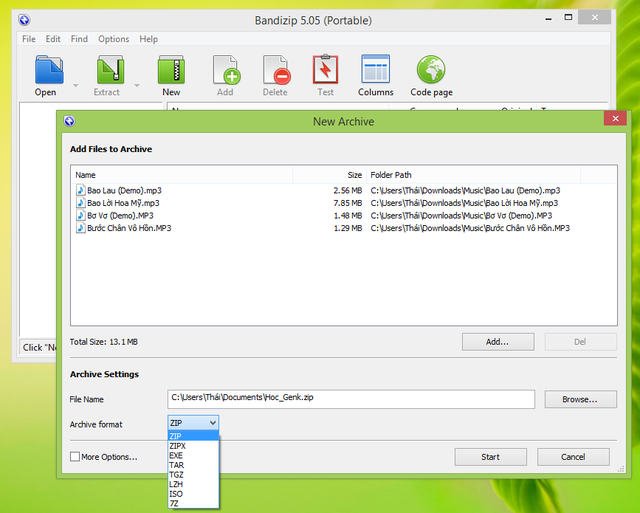Collapse the Archive format combo box
The image size is (640, 513).
click(193, 423)
